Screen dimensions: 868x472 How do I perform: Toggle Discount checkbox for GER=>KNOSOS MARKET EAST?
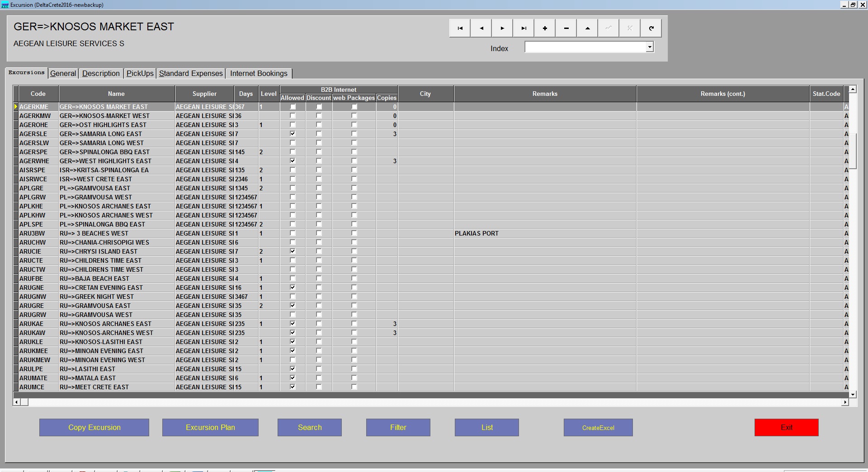pyautogui.click(x=319, y=107)
